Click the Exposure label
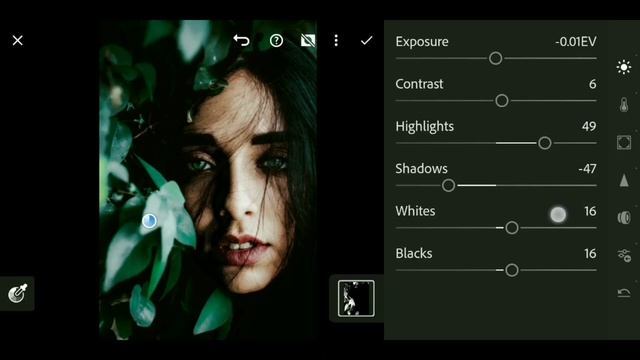The height and width of the screenshot is (360, 640). (x=422, y=42)
